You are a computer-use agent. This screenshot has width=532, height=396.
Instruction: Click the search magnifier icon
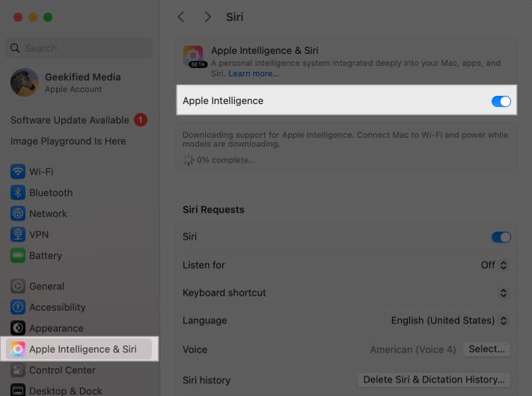[15, 48]
